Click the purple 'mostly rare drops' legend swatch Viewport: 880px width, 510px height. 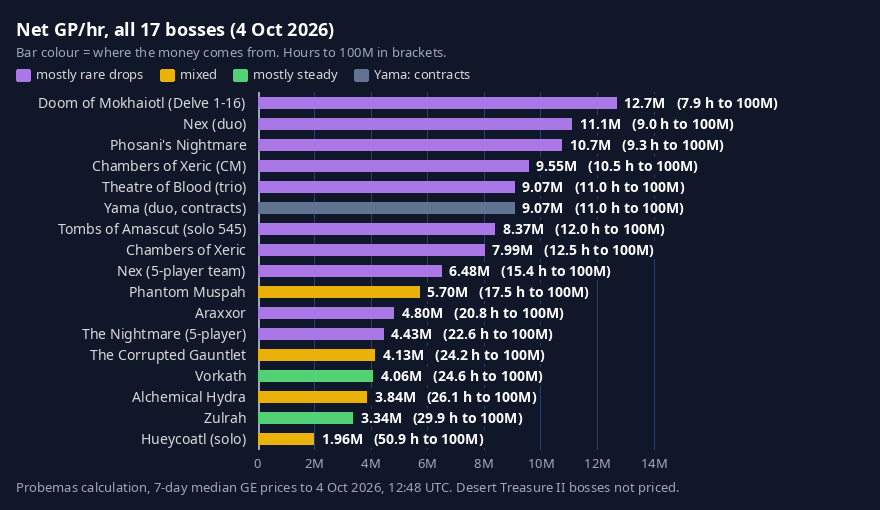pyautogui.click(x=24, y=75)
